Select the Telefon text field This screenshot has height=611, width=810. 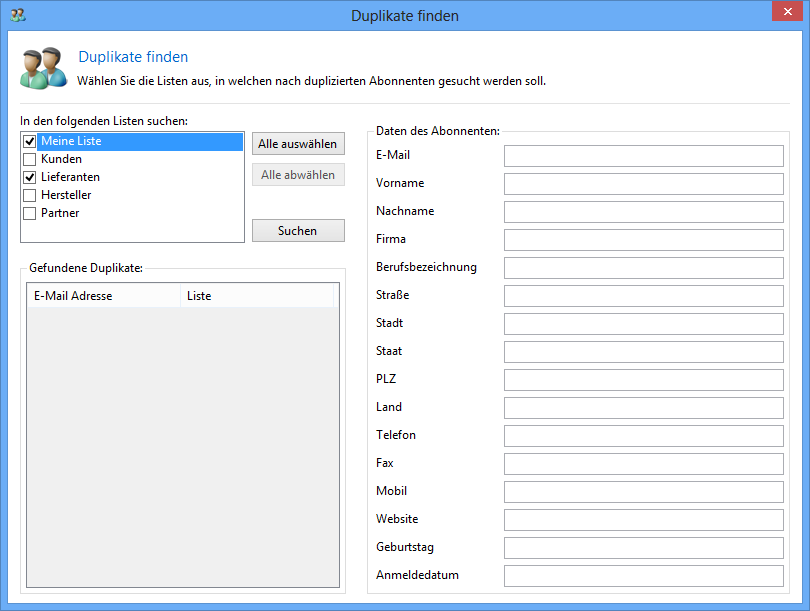coord(643,436)
